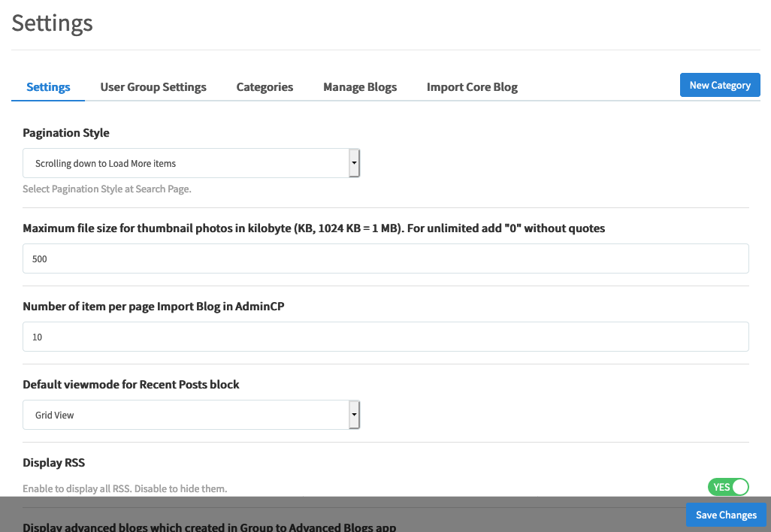
Task: Click the Settings page heading
Action: [53, 23]
